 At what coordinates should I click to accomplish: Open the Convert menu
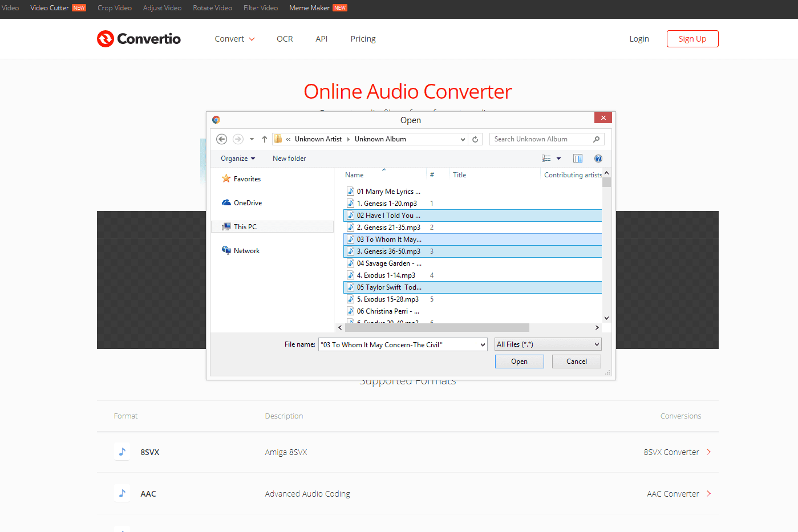click(x=234, y=39)
